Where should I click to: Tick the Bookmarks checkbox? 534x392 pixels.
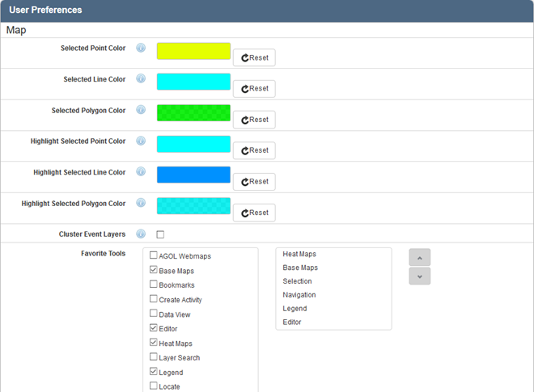(154, 285)
